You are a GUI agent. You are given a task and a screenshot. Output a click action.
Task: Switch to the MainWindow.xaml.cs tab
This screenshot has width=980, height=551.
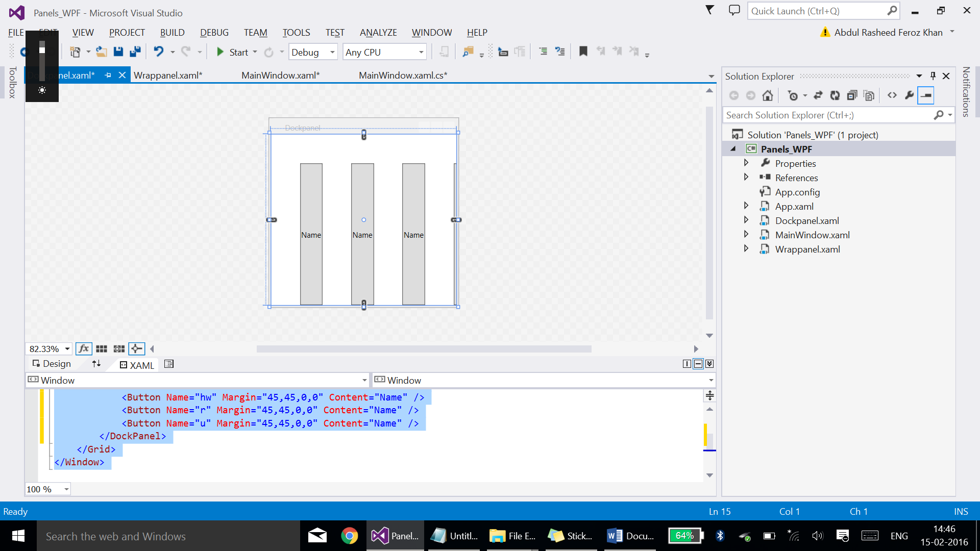coord(403,76)
